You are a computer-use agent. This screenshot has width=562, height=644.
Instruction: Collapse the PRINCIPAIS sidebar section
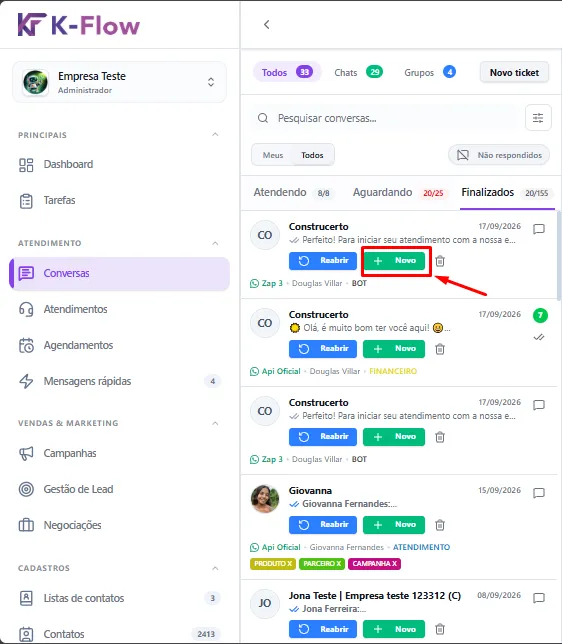pyautogui.click(x=215, y=135)
